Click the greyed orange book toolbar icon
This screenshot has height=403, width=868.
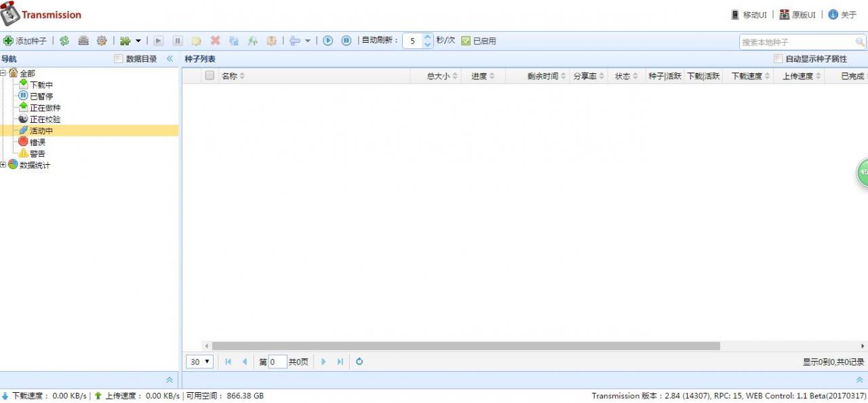pos(271,41)
